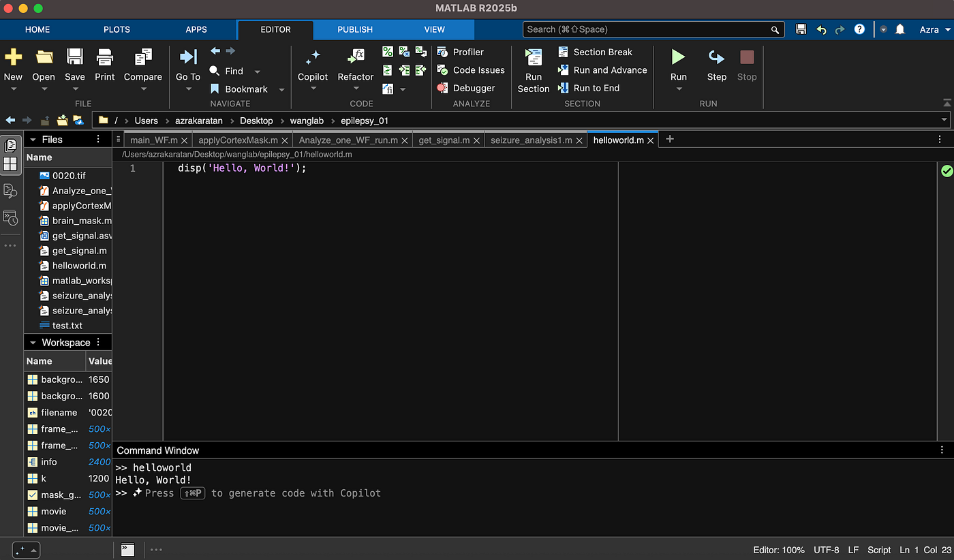954x560 pixels.
Task: Open the Refactor dropdown
Action: coord(356,89)
